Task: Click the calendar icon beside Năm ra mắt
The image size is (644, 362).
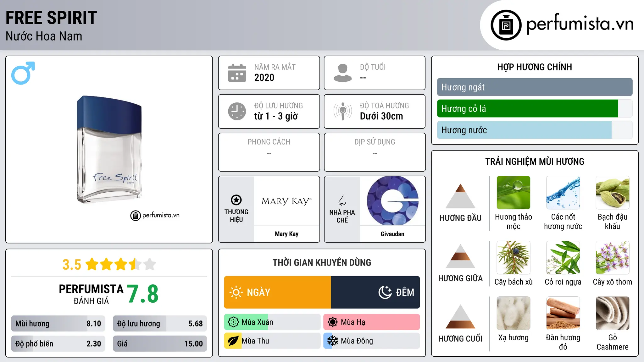Action: (237, 73)
